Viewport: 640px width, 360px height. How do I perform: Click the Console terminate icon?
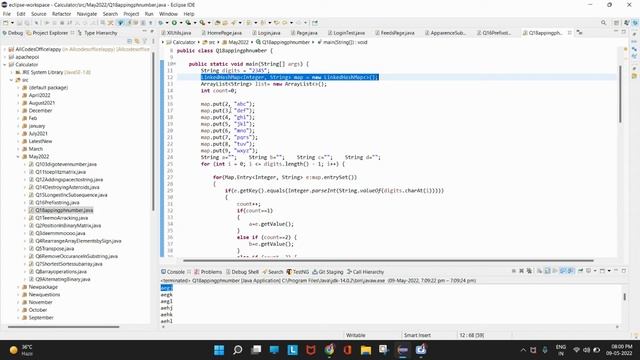[514, 271]
